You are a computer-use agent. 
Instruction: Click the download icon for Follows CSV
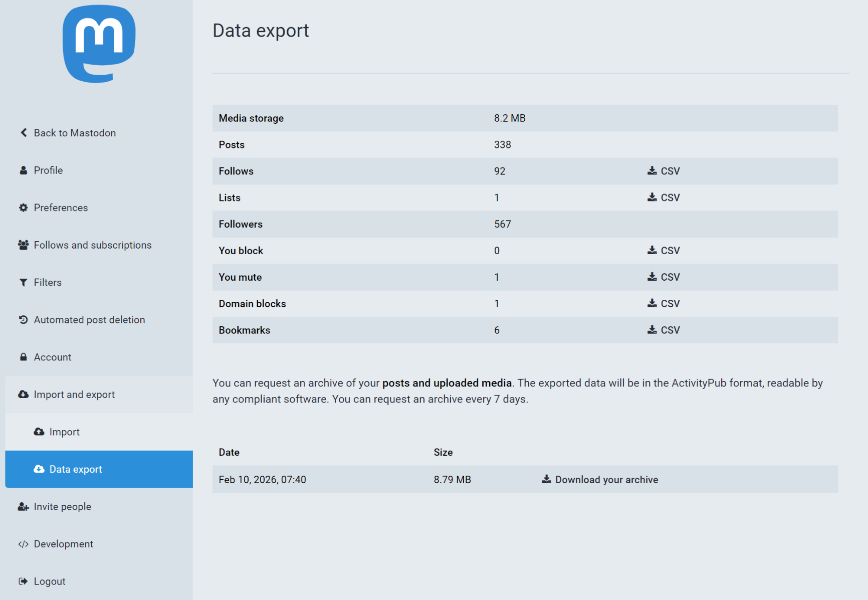(x=652, y=171)
